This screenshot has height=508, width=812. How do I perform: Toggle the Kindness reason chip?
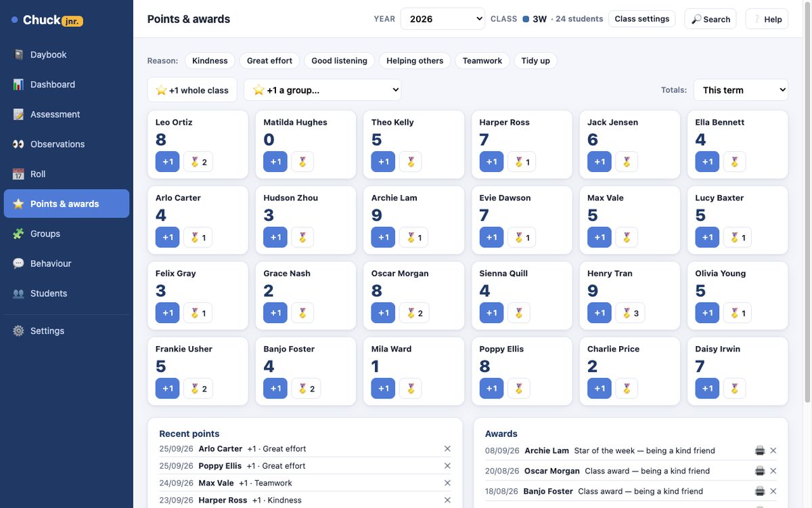pos(210,61)
